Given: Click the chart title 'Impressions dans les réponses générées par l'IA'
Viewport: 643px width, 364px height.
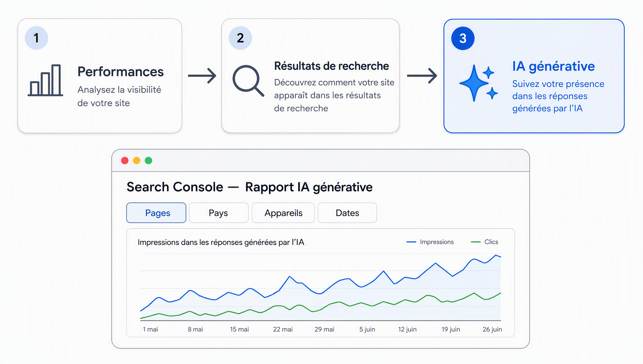Looking at the screenshot, I should click(221, 242).
